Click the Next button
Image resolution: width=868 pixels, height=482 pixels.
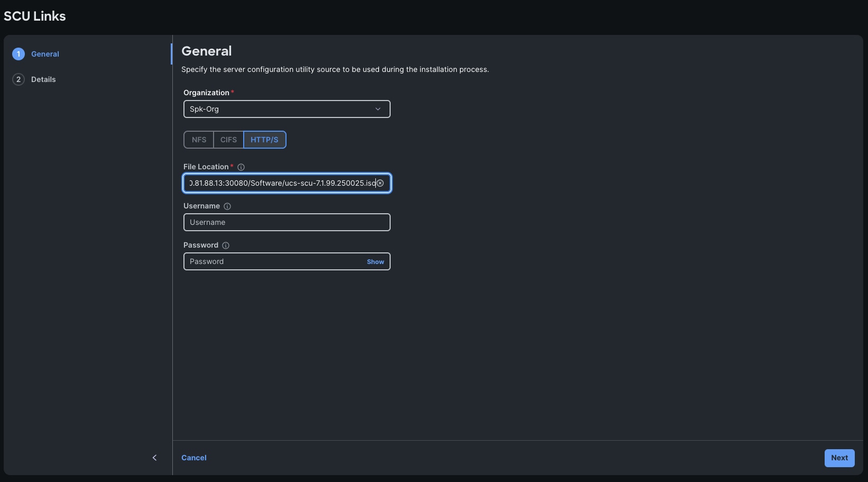click(x=839, y=458)
